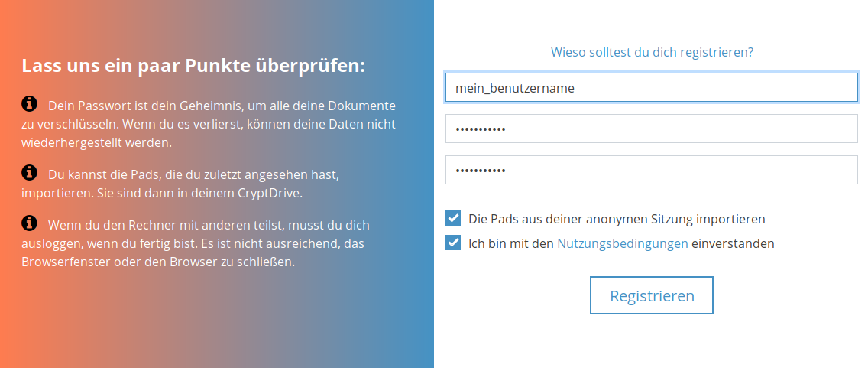Click the password confirmation field
This screenshot has width=868, height=368.
tap(651, 170)
